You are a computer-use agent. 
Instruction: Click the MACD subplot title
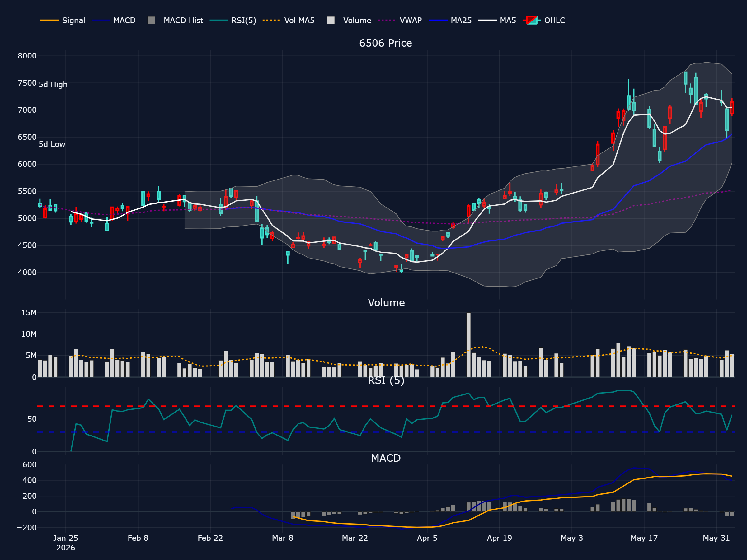[386, 458]
